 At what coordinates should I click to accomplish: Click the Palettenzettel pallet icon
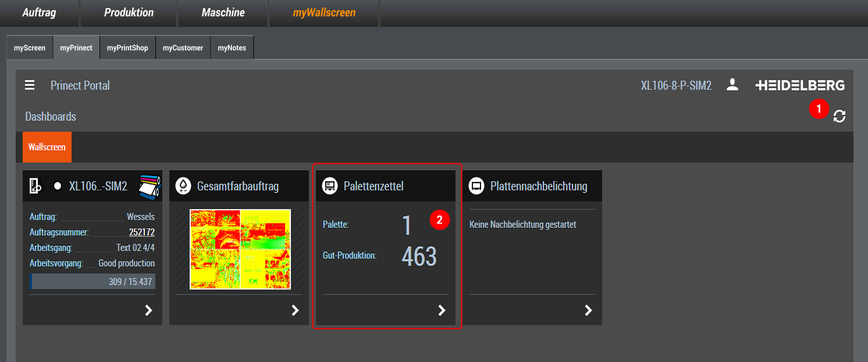[x=330, y=186]
